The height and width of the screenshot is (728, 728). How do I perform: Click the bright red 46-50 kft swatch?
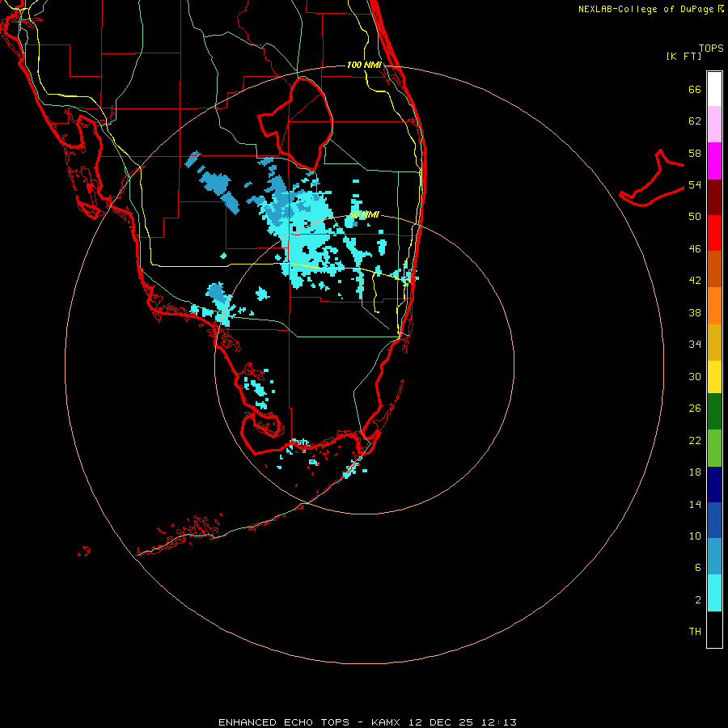tap(714, 233)
